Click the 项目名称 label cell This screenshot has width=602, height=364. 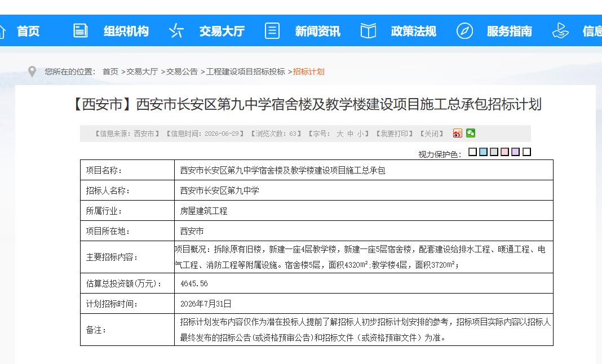(x=127, y=170)
